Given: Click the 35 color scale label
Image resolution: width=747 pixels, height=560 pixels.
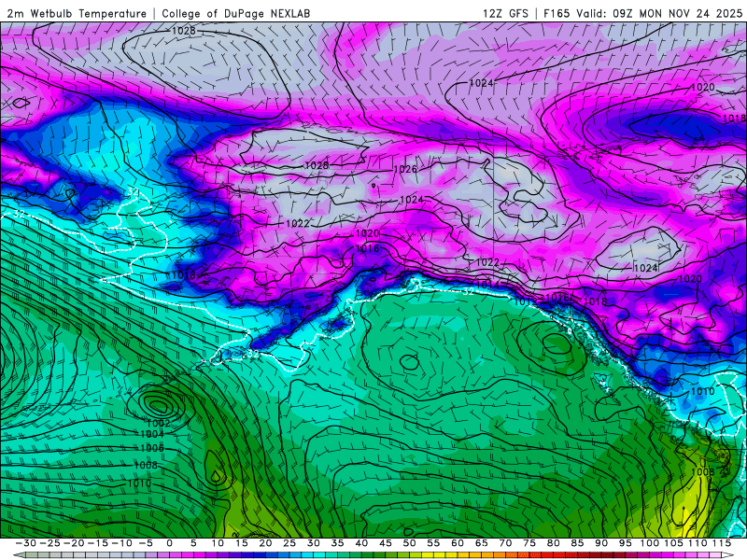Looking at the screenshot, I should pos(337,543).
